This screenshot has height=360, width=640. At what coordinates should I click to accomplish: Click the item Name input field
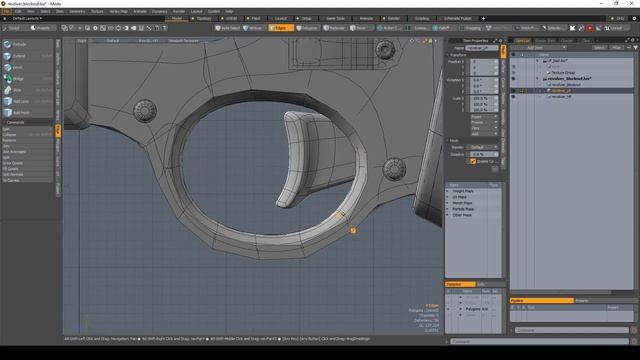click(x=482, y=48)
